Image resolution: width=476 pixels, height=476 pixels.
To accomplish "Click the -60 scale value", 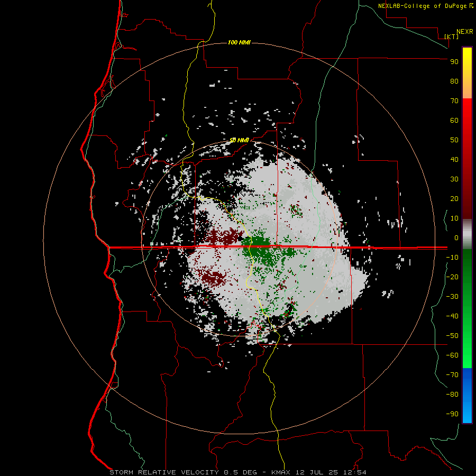I will (452, 355).
